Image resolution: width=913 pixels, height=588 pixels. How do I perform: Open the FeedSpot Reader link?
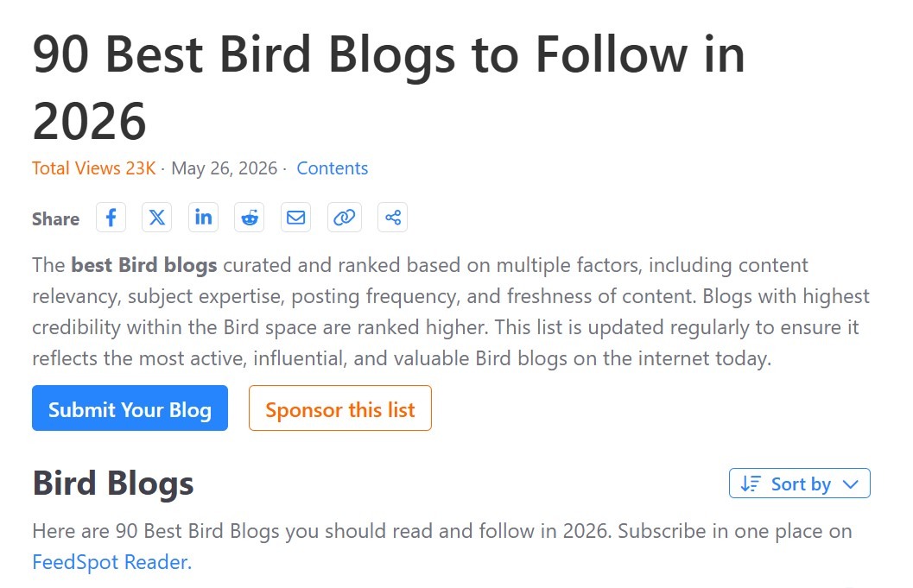111,562
